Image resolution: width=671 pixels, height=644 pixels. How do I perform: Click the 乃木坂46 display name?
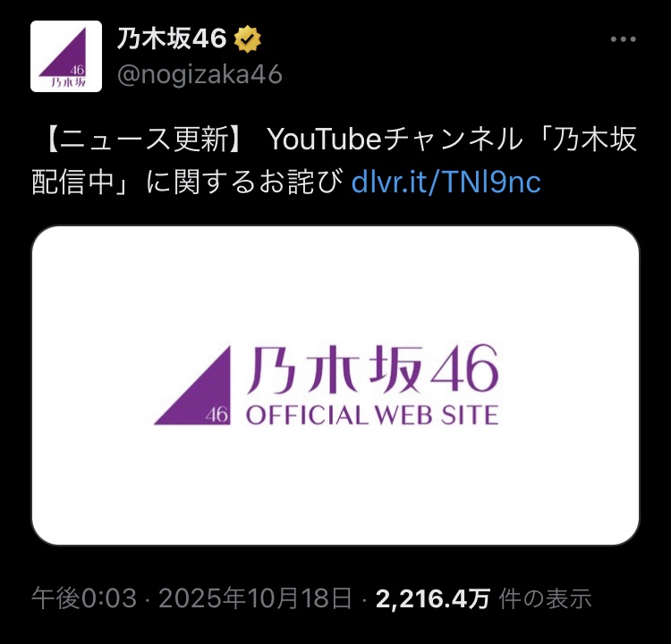pos(172,39)
